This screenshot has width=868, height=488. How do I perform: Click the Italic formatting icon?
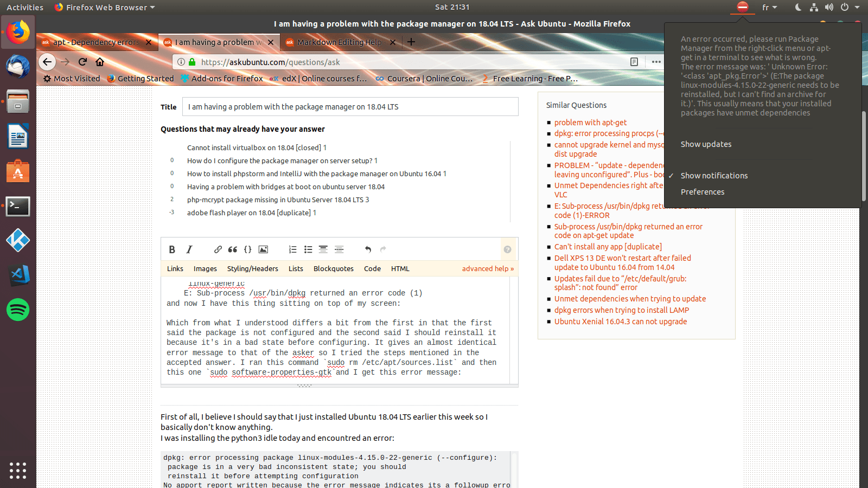point(189,249)
